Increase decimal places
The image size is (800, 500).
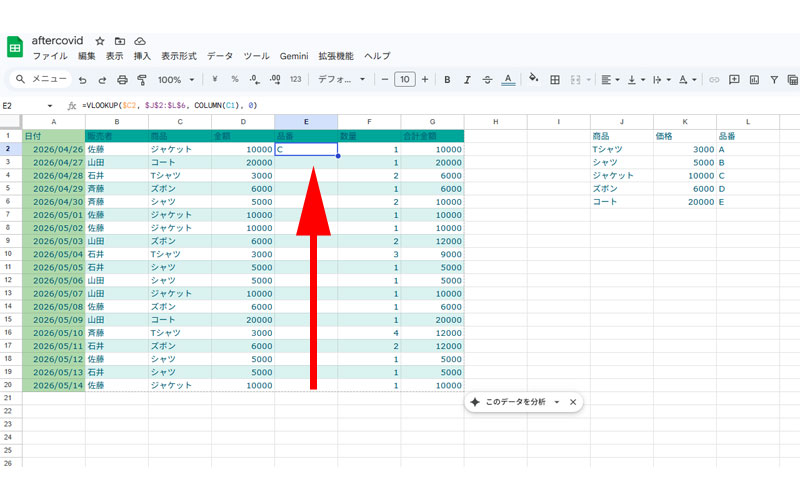tap(275, 79)
